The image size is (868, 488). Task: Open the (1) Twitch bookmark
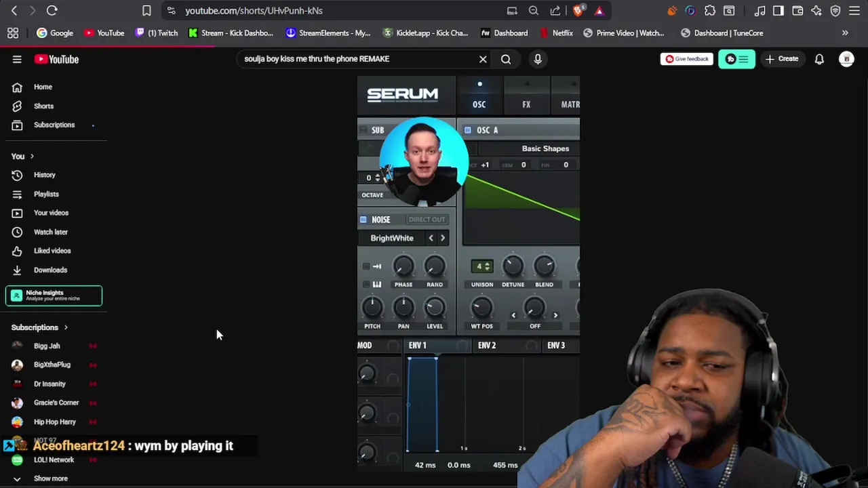click(x=157, y=33)
